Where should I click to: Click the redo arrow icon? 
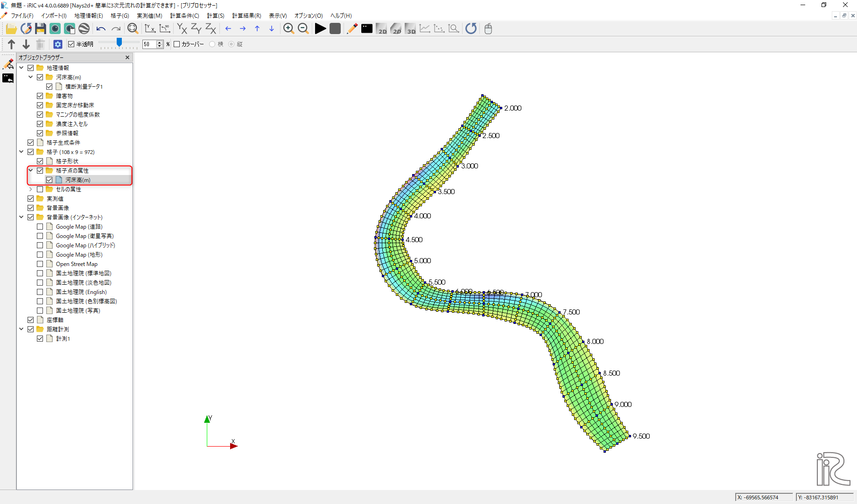pyautogui.click(x=116, y=29)
